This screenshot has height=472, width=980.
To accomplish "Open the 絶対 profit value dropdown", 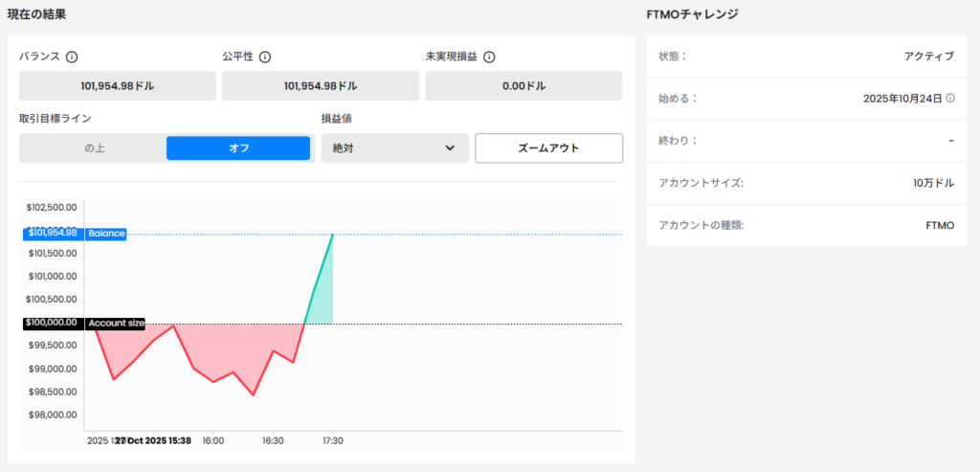I will [x=394, y=148].
